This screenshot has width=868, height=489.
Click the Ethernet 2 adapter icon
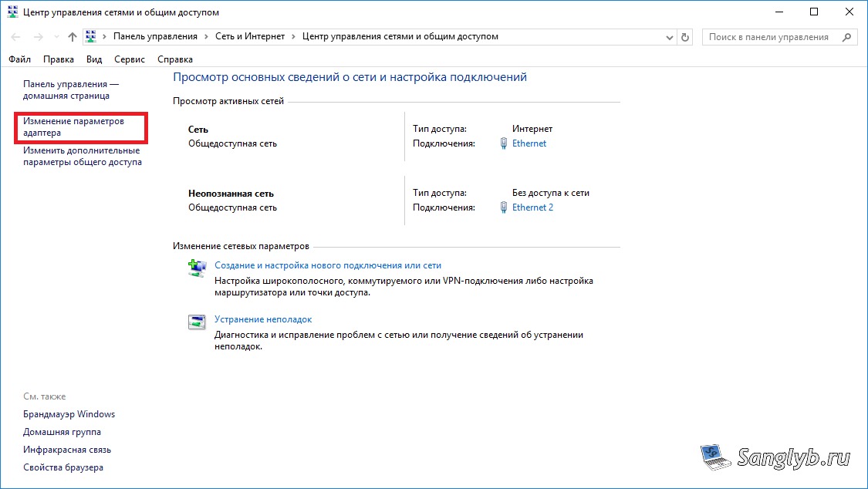(x=503, y=207)
